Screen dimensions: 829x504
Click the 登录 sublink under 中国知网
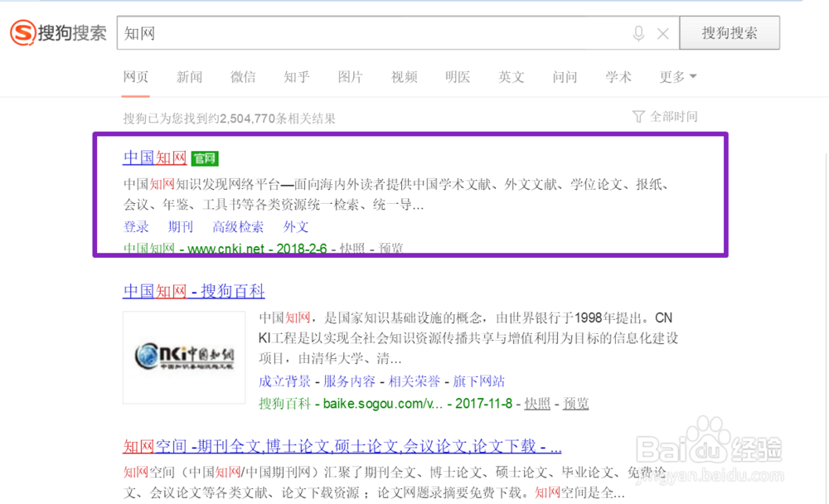136,227
